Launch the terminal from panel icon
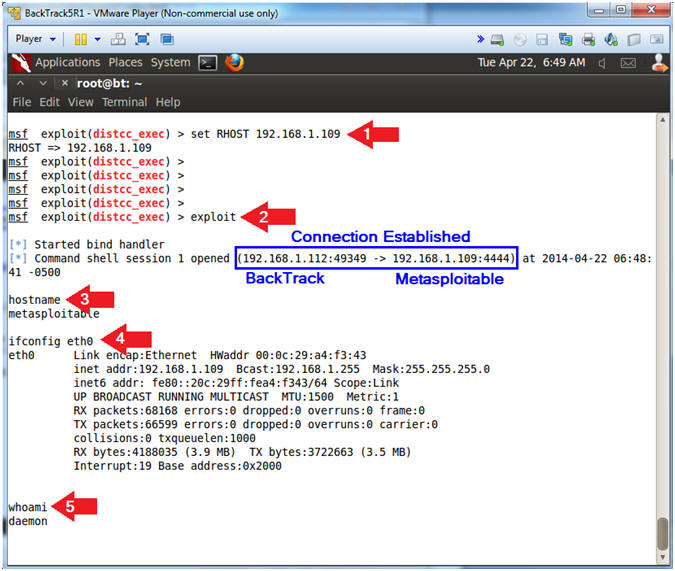The height and width of the screenshot is (571, 675). 207,63
